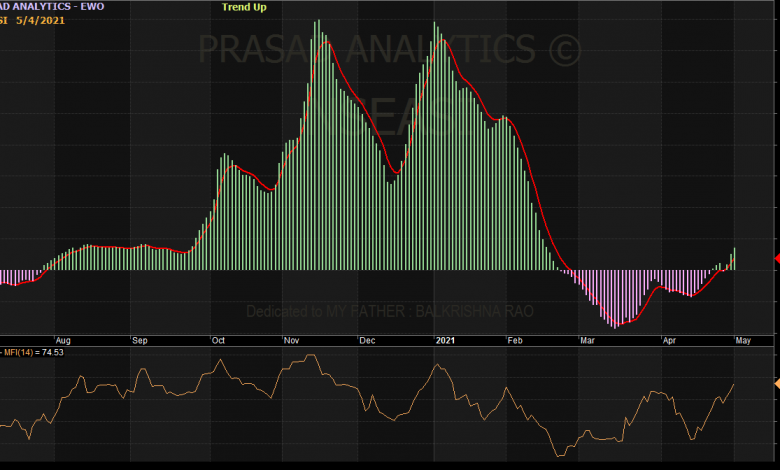Image resolution: width=780 pixels, height=470 pixels.
Task: Click the PRASAD ANALYTICS watermark text
Action: [390, 48]
